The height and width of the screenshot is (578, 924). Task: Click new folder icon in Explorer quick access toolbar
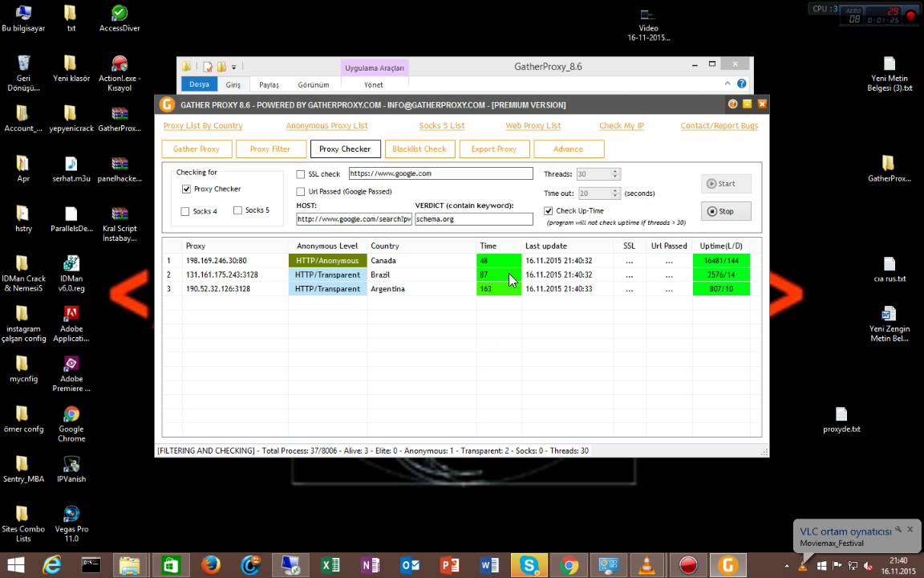(221, 67)
